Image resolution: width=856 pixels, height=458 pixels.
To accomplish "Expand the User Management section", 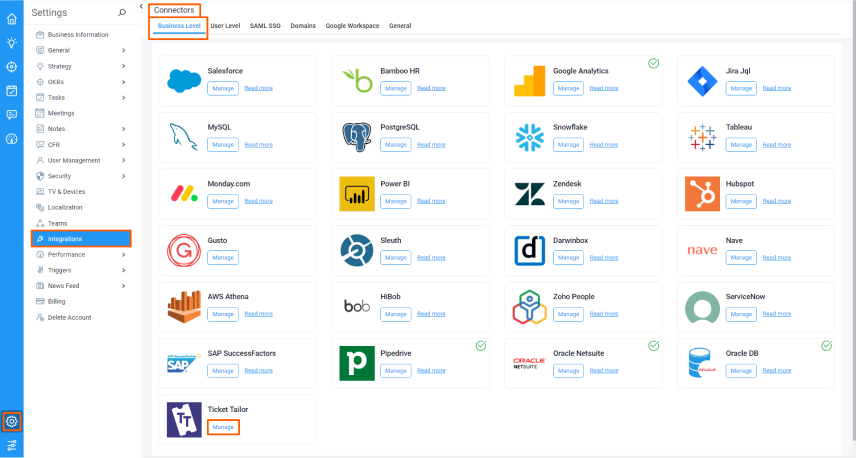I will point(124,160).
